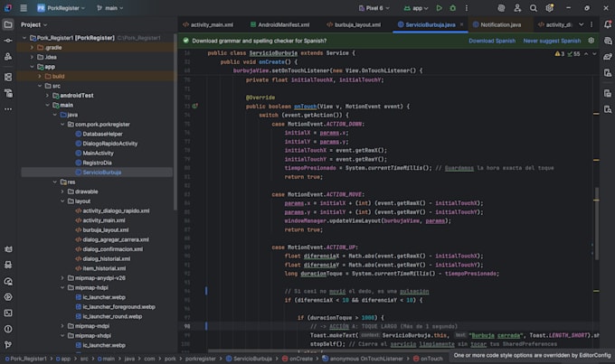Open the Build Variants tool window
Screen dimensions: 615x364
click(x=8, y=93)
